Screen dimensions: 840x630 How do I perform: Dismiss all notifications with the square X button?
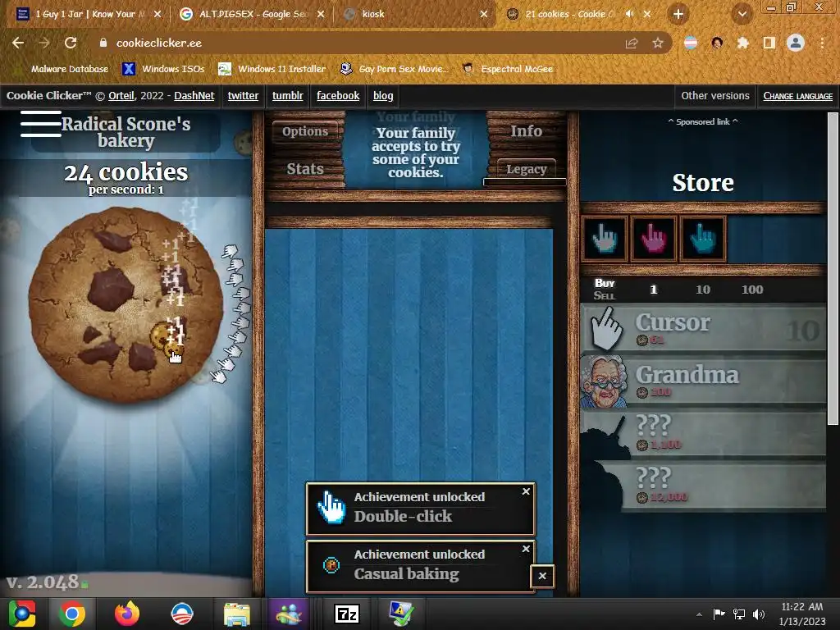[542, 576]
